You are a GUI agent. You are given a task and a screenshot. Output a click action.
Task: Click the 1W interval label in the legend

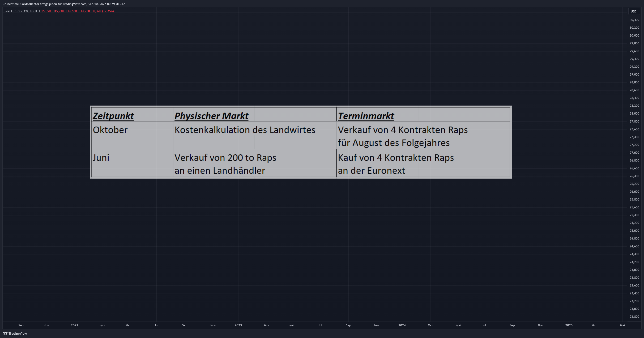click(26, 11)
